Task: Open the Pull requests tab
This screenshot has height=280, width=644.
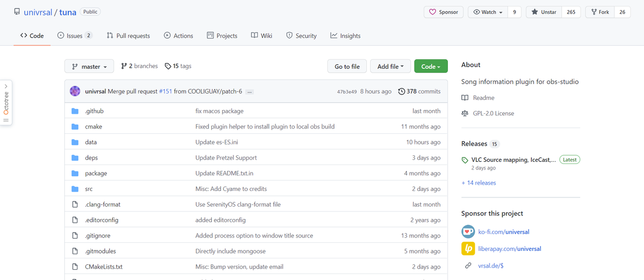Action: coord(129,36)
